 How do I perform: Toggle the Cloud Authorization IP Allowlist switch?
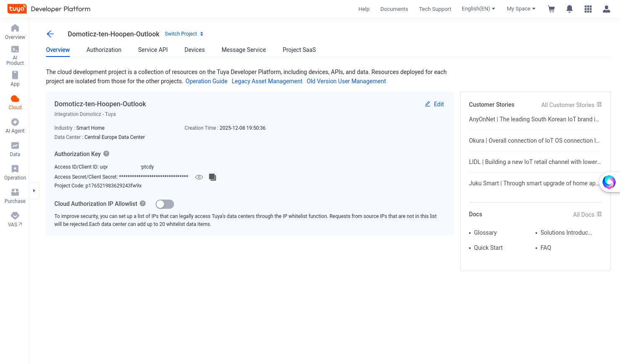pyautogui.click(x=165, y=204)
